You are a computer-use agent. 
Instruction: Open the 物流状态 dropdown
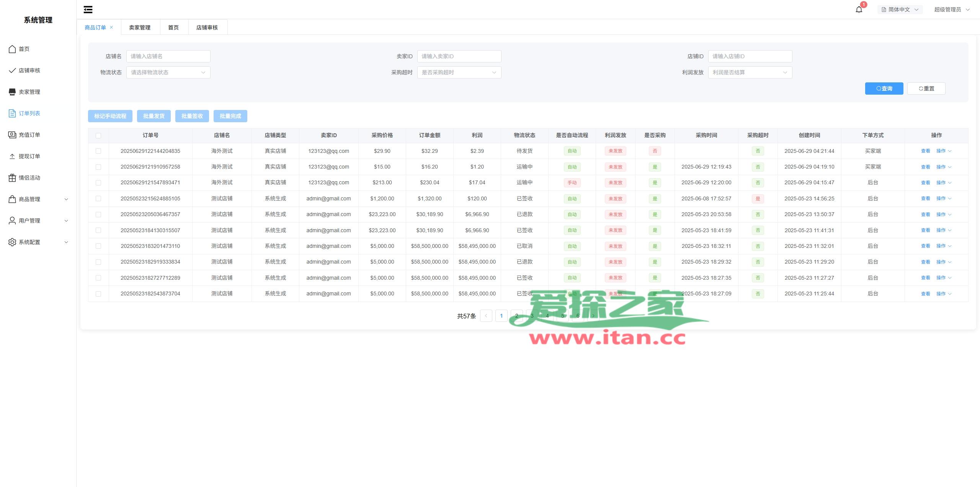coord(168,72)
